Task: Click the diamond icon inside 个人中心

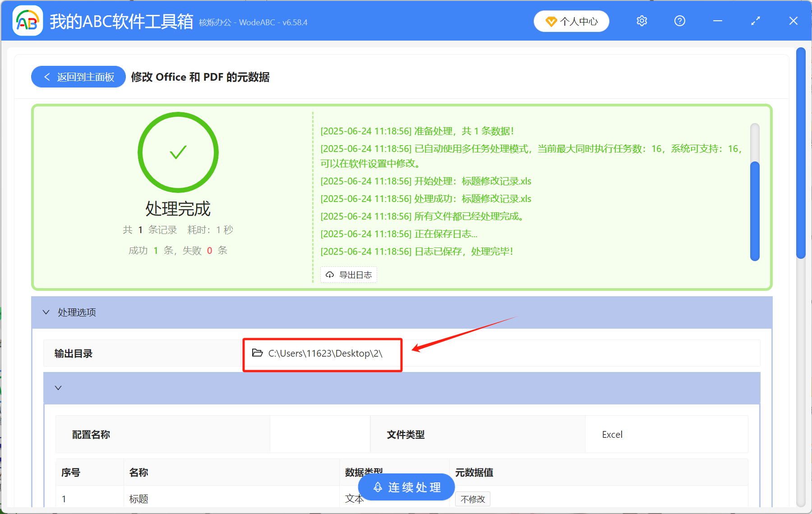Action: click(x=551, y=21)
